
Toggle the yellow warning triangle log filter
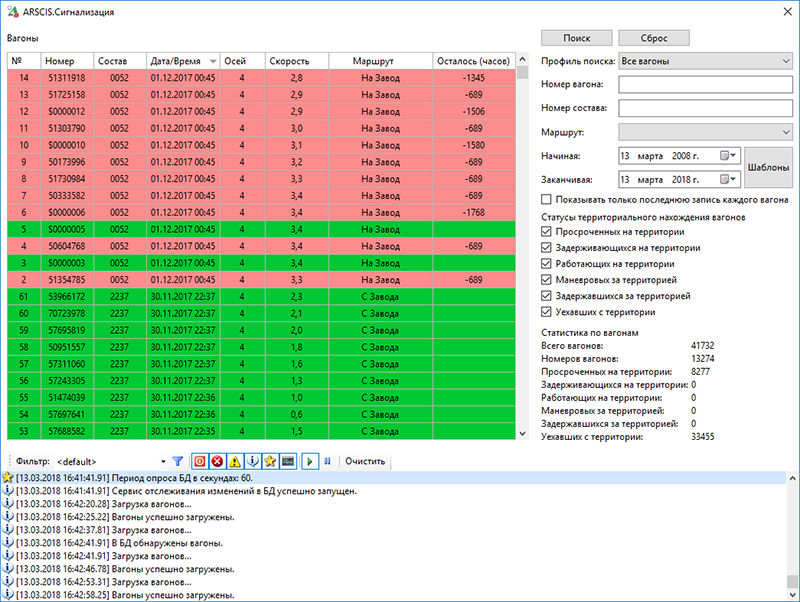pyautogui.click(x=235, y=461)
